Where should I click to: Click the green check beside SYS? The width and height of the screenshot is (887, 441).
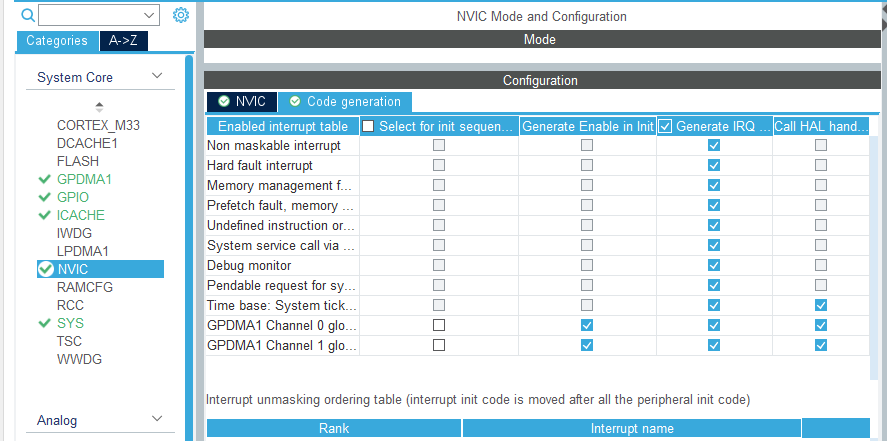[x=44, y=323]
